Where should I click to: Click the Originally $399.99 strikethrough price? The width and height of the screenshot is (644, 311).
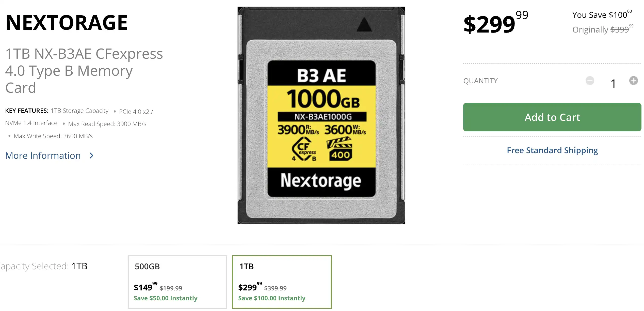coord(603,29)
